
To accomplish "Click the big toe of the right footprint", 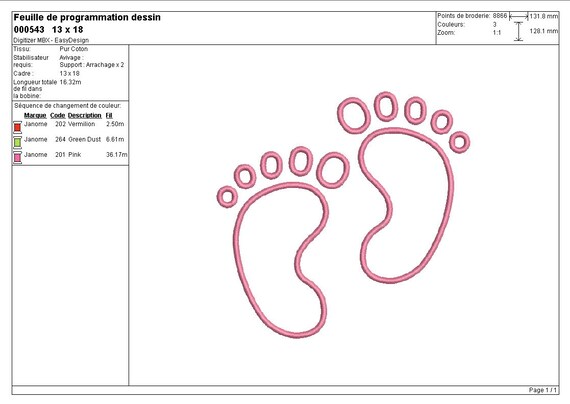I will [354, 115].
